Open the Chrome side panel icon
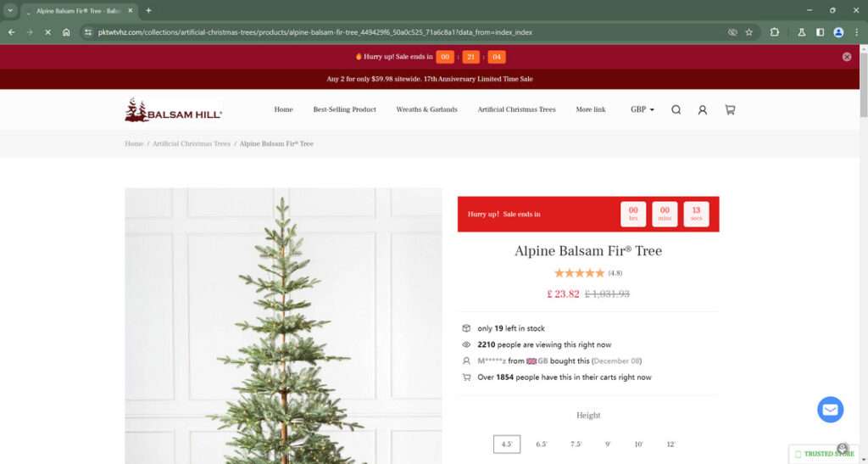The image size is (868, 464). [x=820, y=32]
